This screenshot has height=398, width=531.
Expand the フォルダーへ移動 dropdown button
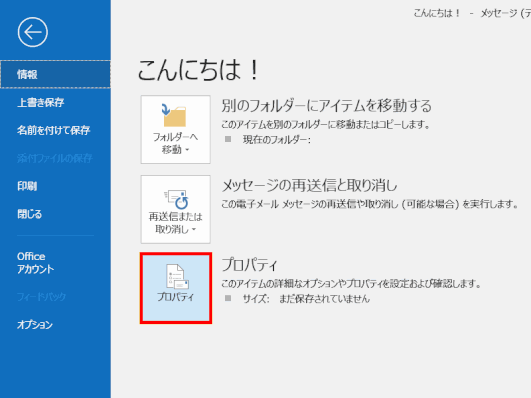[x=175, y=129]
